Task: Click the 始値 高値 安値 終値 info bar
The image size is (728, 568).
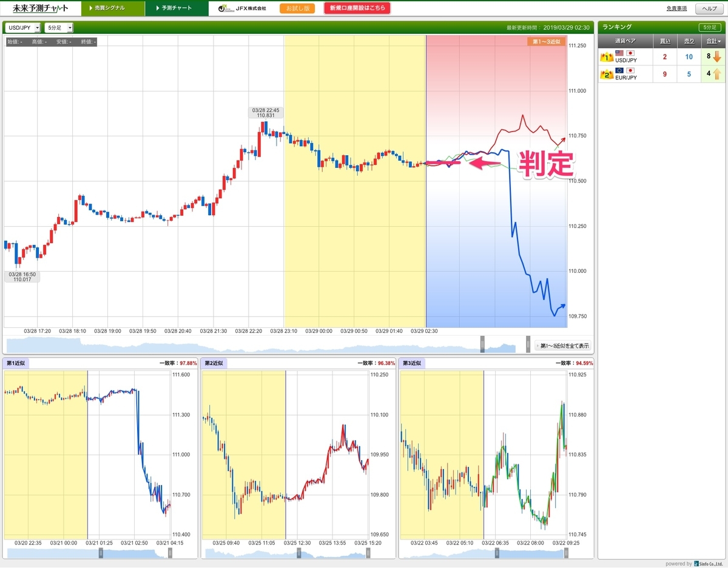Action: pos(52,42)
